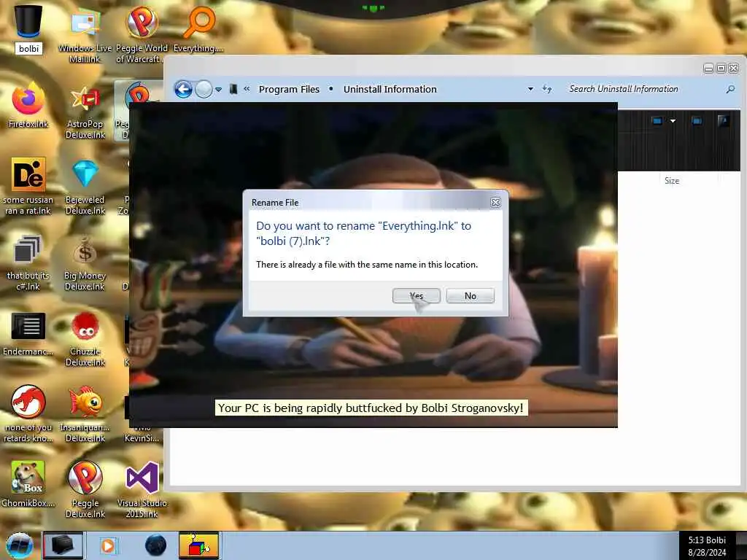
Task: Click the Explorer Forward arrow button
Action: point(204,89)
